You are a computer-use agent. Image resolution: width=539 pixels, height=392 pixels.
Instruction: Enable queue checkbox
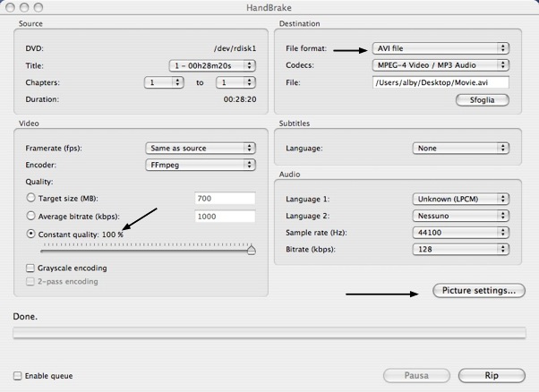point(18,376)
